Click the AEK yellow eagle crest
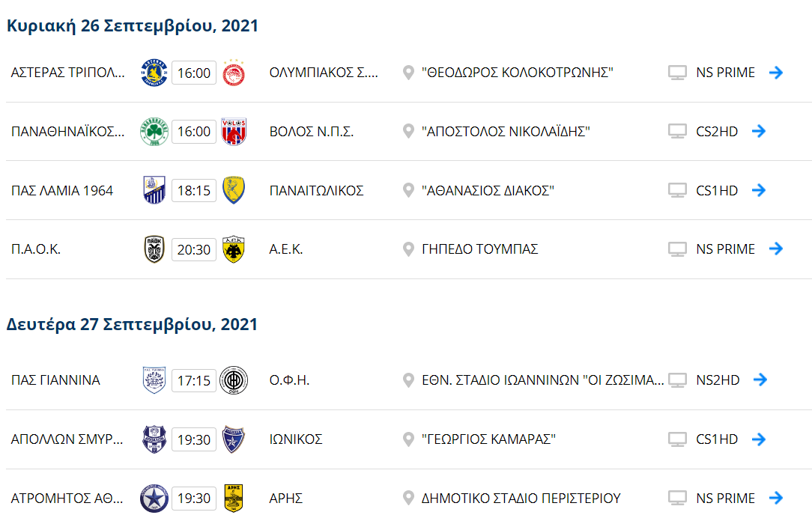The width and height of the screenshot is (812, 518). [234, 249]
